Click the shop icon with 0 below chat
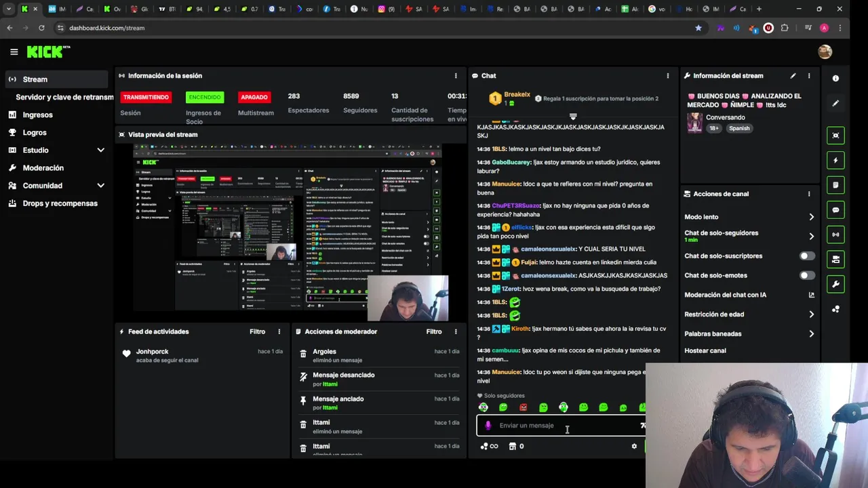Screen dimensions: 868x488 point(516,446)
